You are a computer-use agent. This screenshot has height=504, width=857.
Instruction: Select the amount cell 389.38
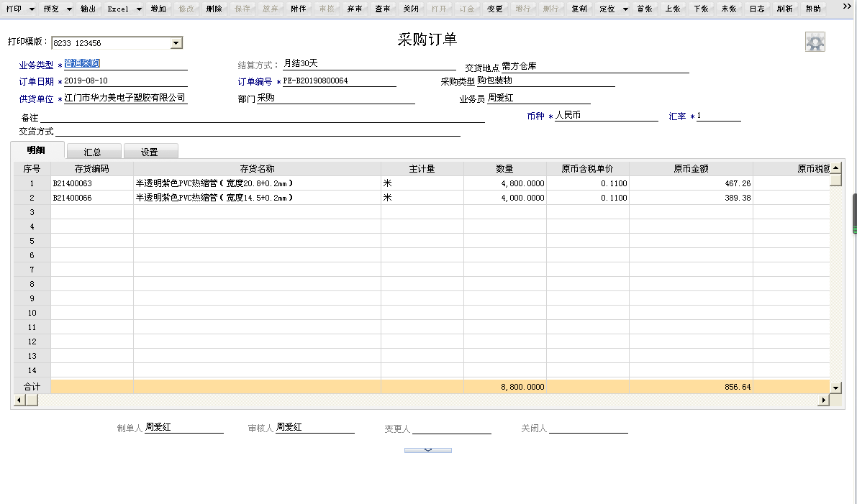pos(691,198)
